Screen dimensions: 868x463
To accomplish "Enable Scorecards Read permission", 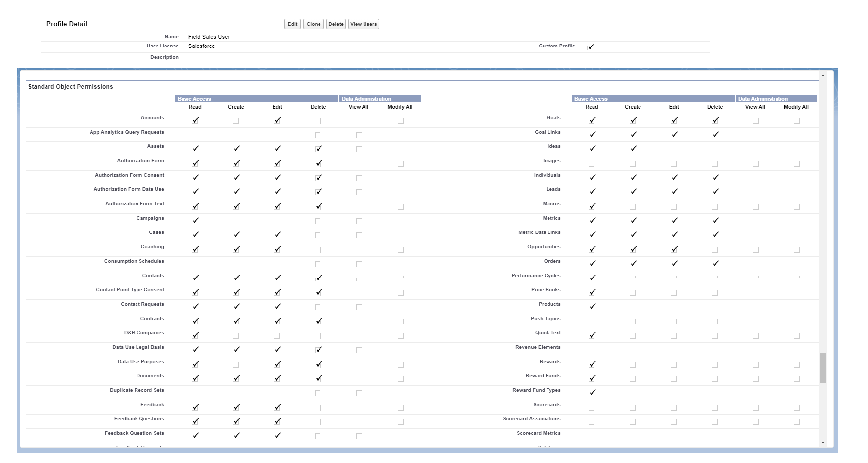I will (x=592, y=408).
